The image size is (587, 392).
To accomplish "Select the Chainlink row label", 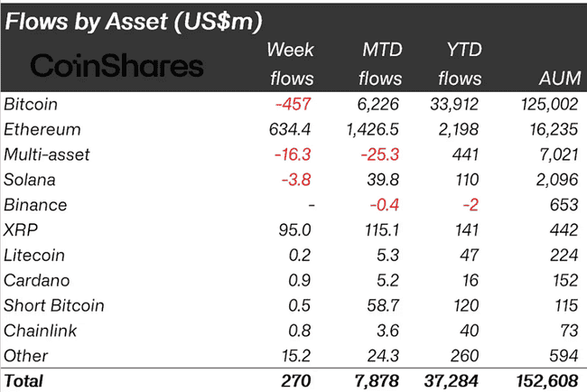I will 40,331.
